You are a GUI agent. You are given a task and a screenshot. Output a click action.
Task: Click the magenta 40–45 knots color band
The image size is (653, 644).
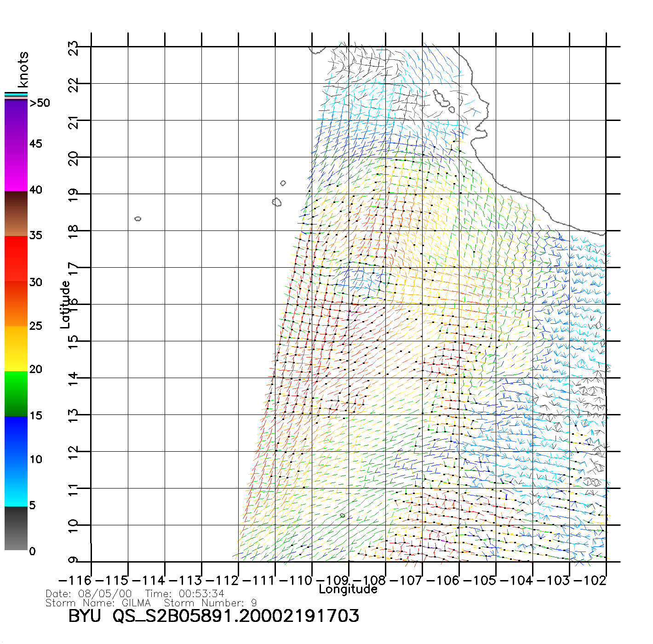(16, 168)
